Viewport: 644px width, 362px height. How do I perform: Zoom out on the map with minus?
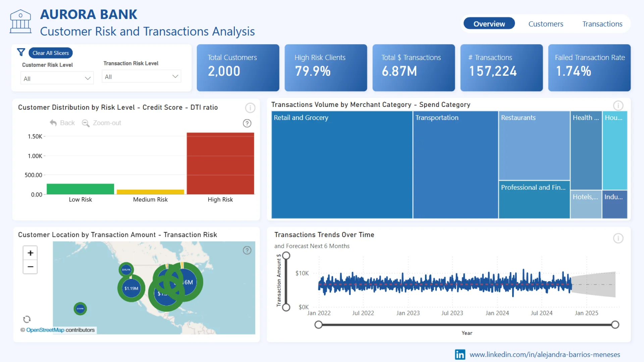click(x=30, y=267)
